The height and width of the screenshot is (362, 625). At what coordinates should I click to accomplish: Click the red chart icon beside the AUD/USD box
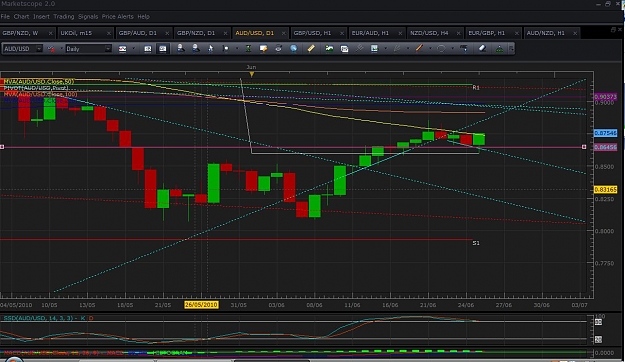51,49
